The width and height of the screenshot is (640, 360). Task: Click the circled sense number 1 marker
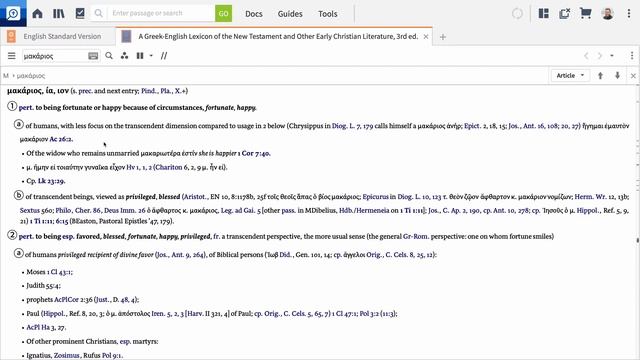[12, 107]
